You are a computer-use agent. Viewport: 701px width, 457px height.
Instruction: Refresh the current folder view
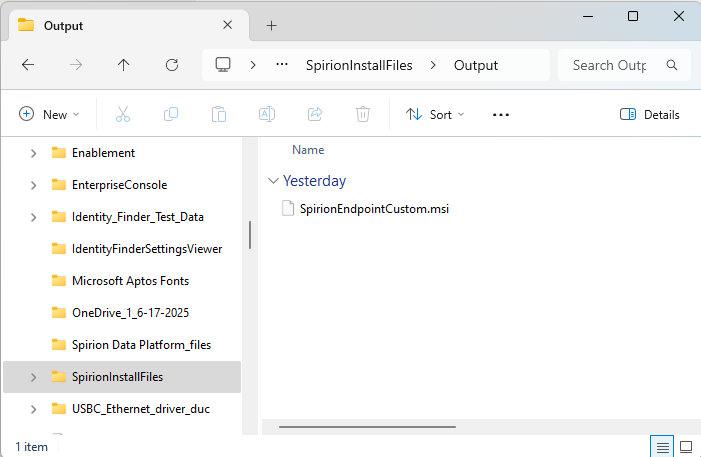[171, 65]
